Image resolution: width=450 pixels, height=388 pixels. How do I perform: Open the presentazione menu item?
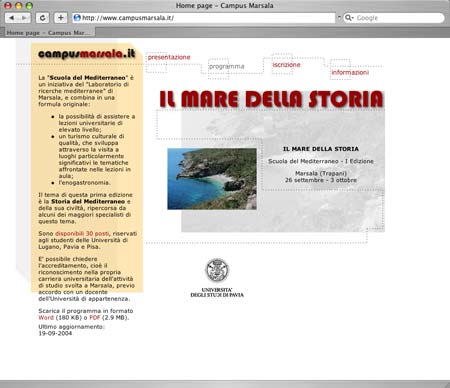pyautogui.click(x=169, y=57)
